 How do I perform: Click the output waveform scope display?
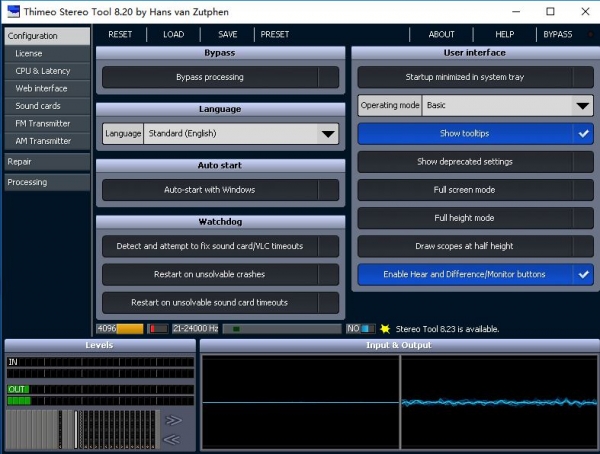pyautogui.click(x=497, y=402)
